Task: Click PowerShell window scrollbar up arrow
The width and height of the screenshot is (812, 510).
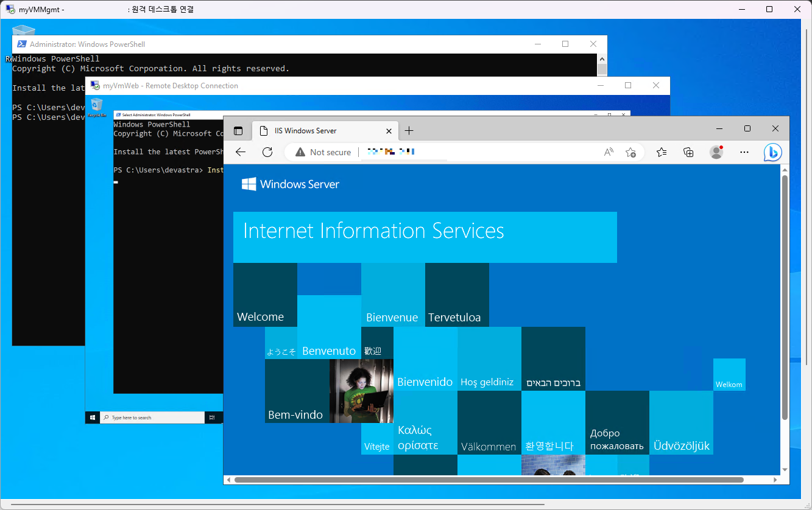Action: coord(602,59)
